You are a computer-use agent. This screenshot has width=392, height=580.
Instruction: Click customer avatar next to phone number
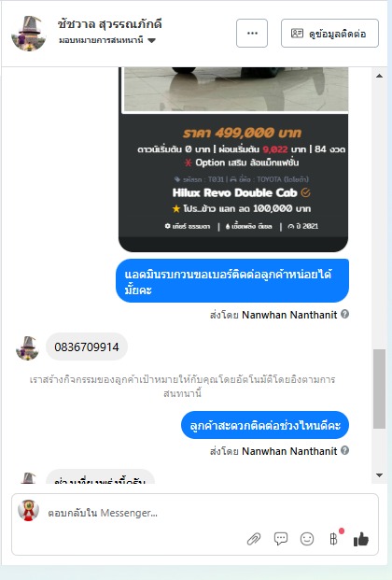click(x=27, y=347)
